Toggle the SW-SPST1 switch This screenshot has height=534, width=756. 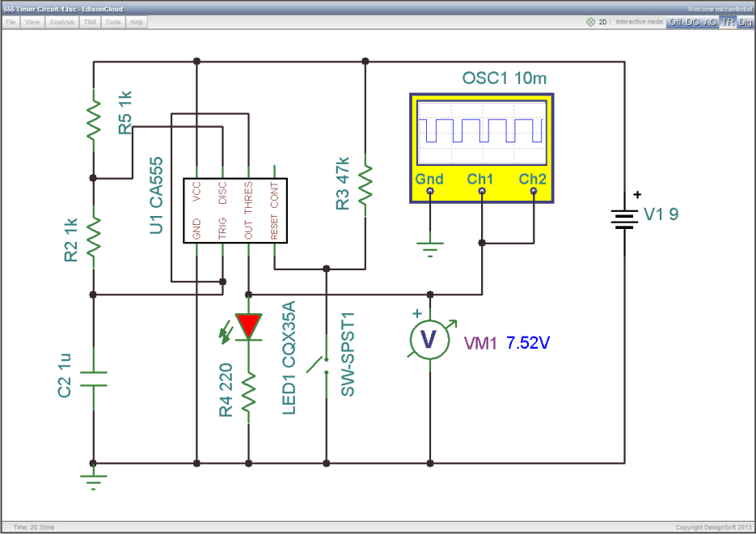tap(319, 365)
